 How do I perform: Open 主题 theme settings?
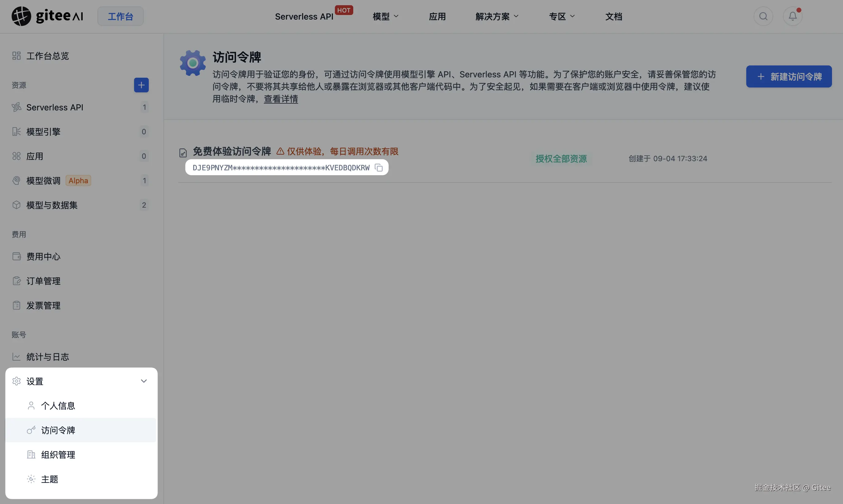coord(50,479)
